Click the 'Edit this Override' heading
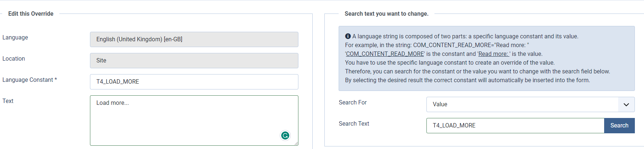Screen dimensions: 644x149 (31, 14)
